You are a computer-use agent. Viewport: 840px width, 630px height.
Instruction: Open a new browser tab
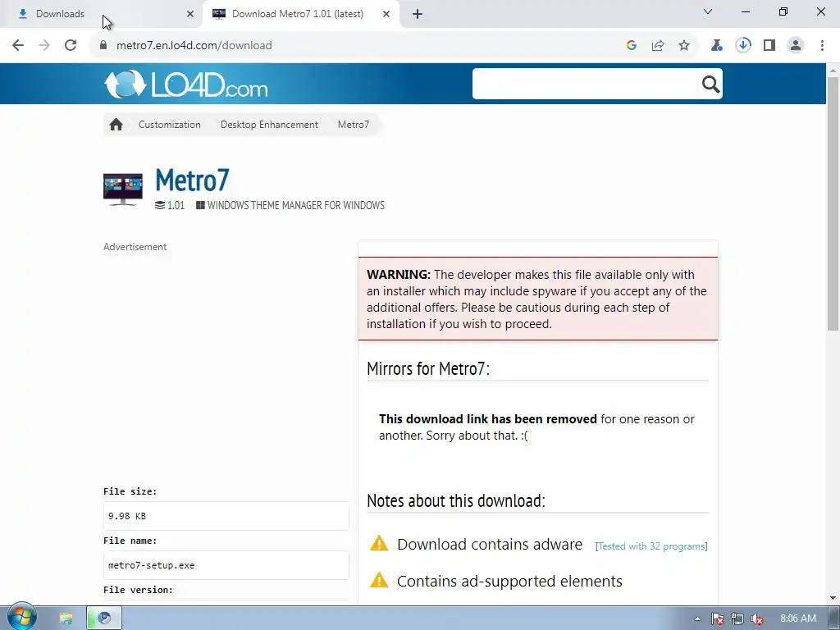click(418, 14)
